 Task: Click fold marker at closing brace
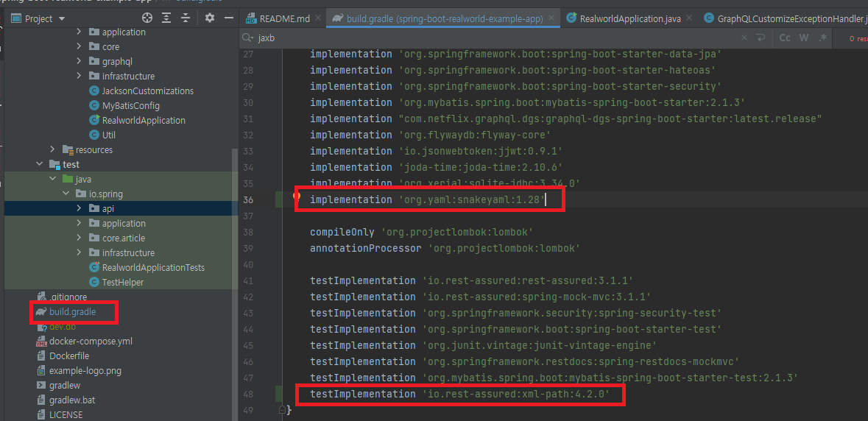point(282,410)
